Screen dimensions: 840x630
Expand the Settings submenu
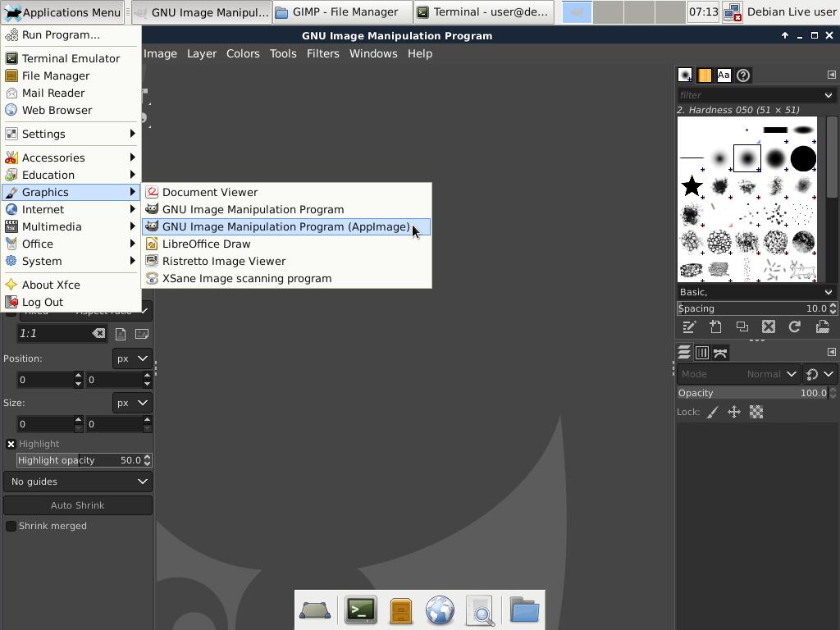click(71, 134)
